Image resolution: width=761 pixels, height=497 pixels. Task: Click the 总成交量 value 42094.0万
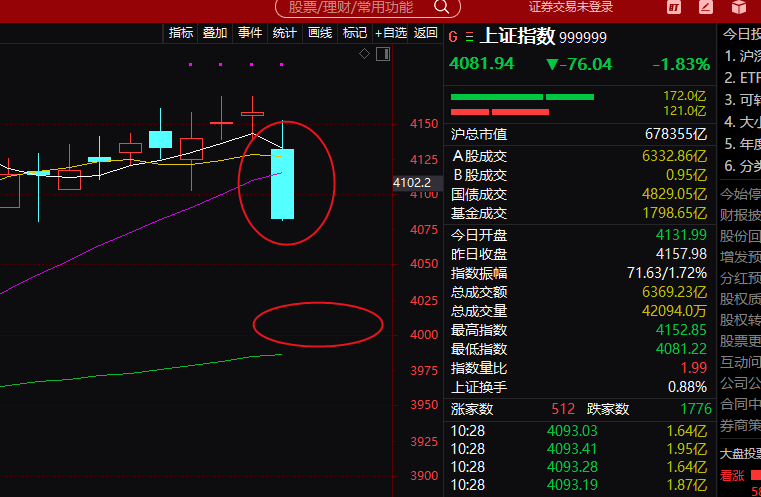(675, 311)
